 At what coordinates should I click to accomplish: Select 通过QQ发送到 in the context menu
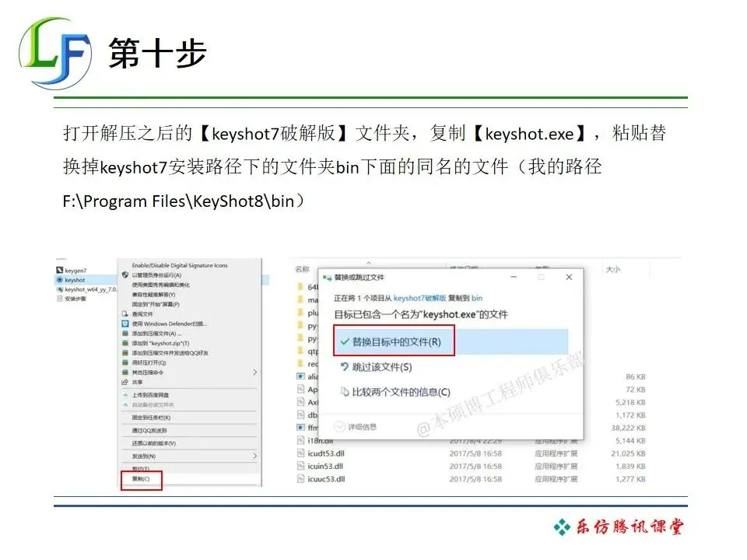tap(149, 430)
